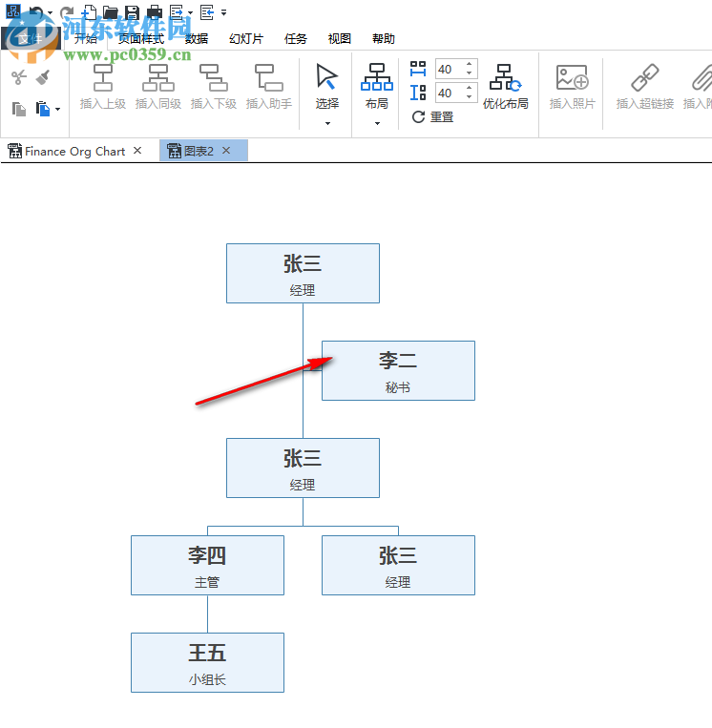
Task: Click the export icon in quick toolbar
Action: pos(176,12)
